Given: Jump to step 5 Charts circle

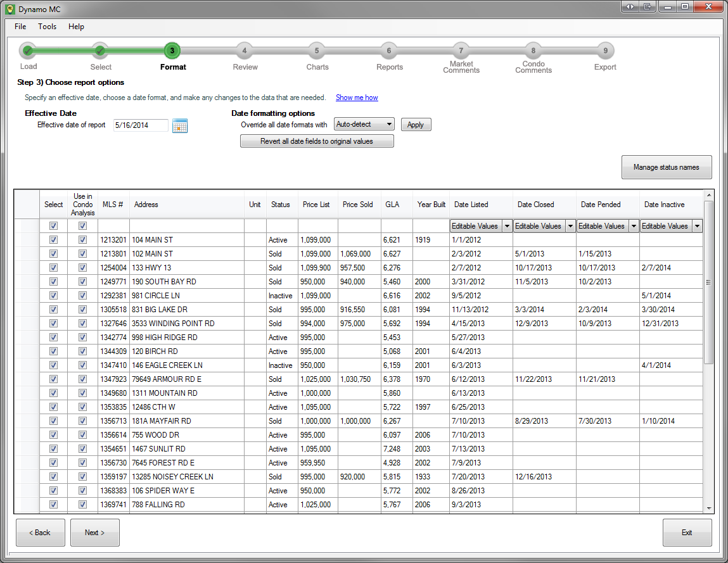Looking at the screenshot, I should pos(317,51).
